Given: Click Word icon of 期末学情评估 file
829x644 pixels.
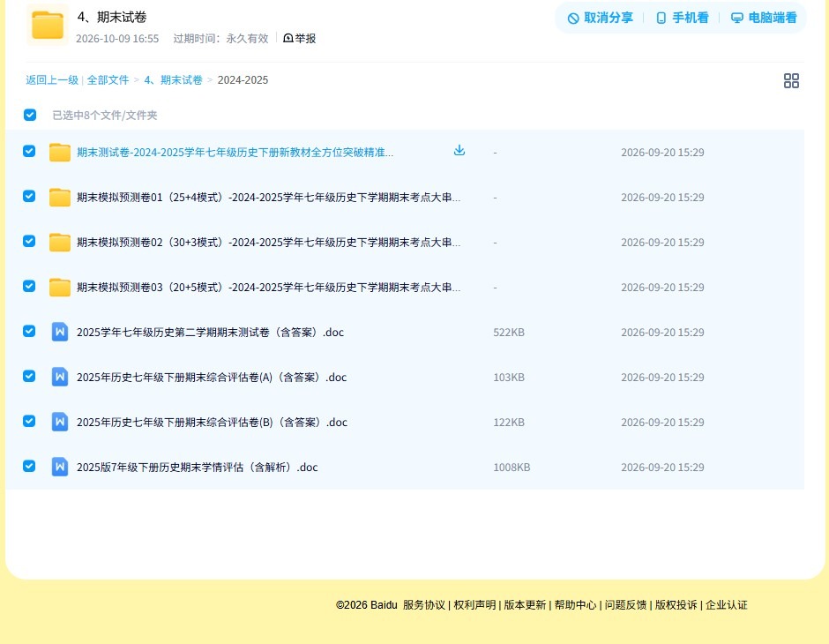Looking at the screenshot, I should [x=60, y=467].
